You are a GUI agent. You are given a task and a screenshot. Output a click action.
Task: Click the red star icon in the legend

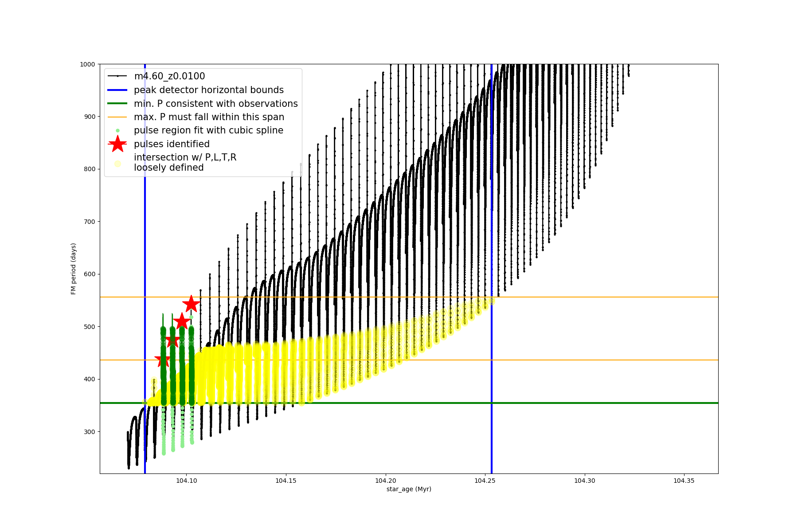tap(117, 144)
